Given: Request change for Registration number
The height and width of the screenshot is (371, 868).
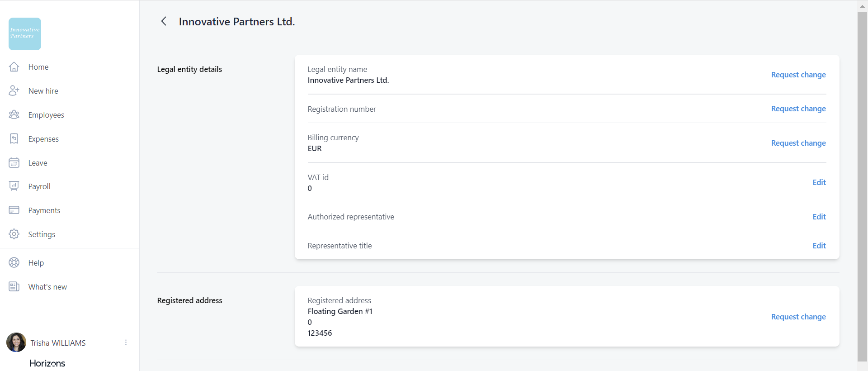Looking at the screenshot, I should [x=798, y=109].
